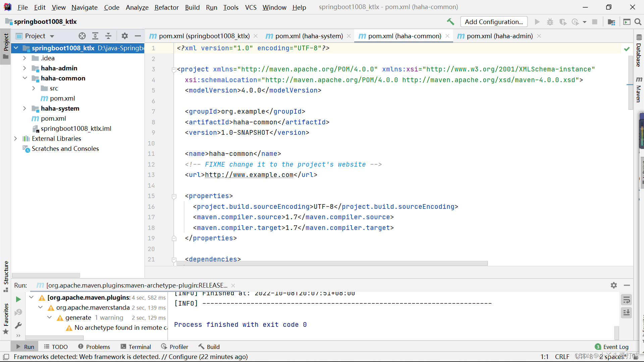Click the Settings gear icon in Run panel
Viewport: 644px width, 362px height.
pos(614,285)
